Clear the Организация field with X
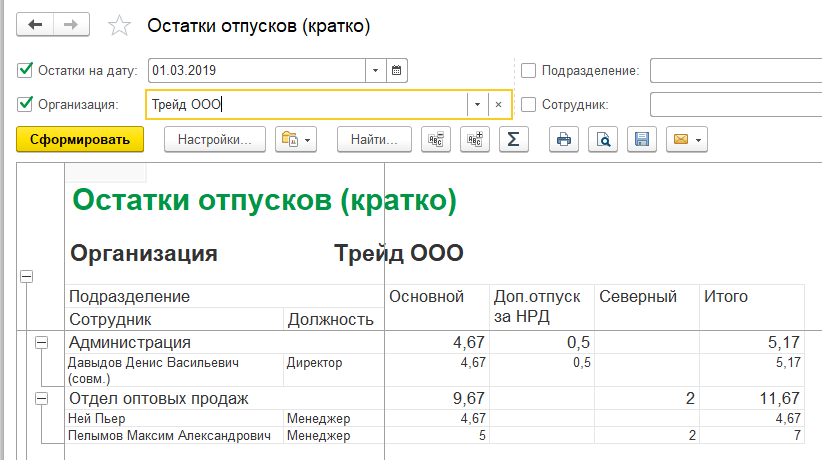This screenshot has height=460, width=822. [x=498, y=104]
